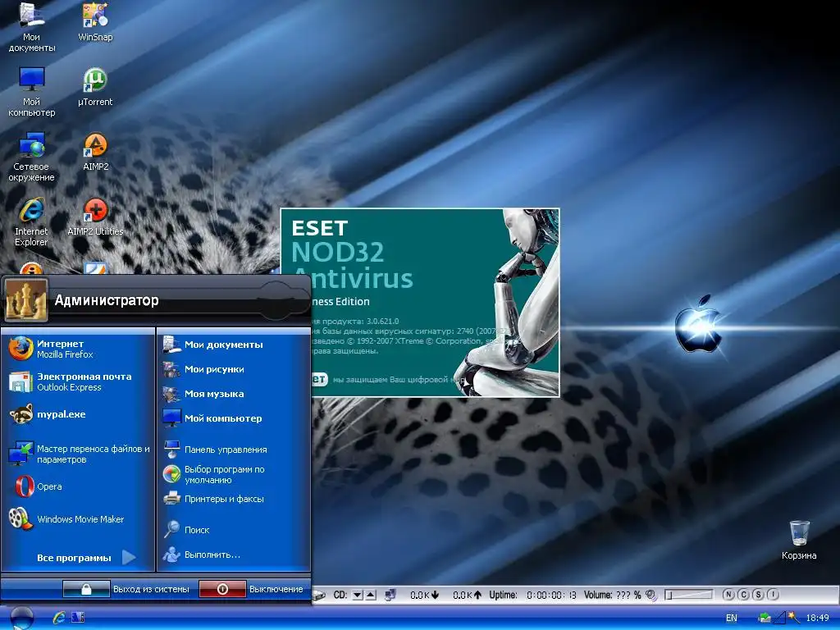840x630 pixels.
Task: Click the ESET NOD32 Antivirus splash screen
Action: pyautogui.click(x=420, y=303)
